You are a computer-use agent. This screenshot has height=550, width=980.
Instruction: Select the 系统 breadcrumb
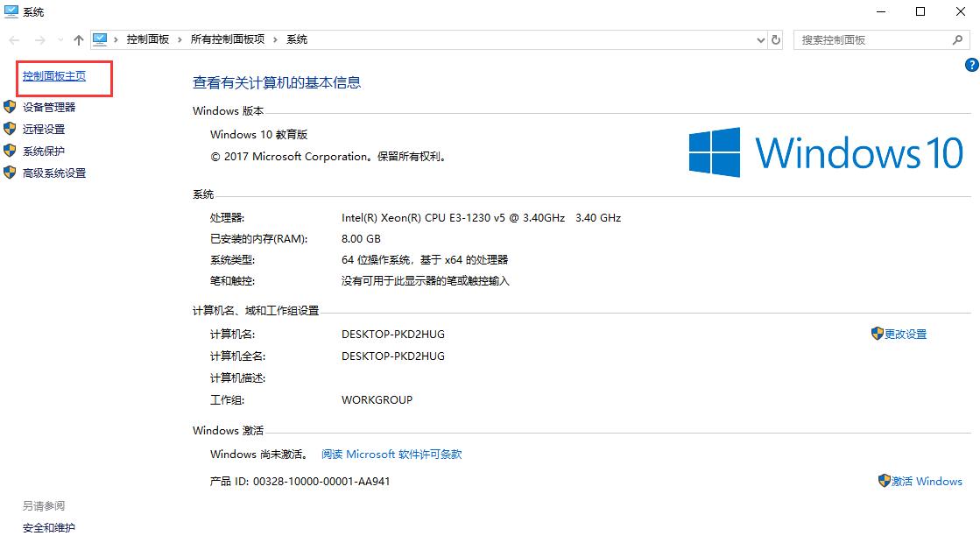tap(297, 39)
